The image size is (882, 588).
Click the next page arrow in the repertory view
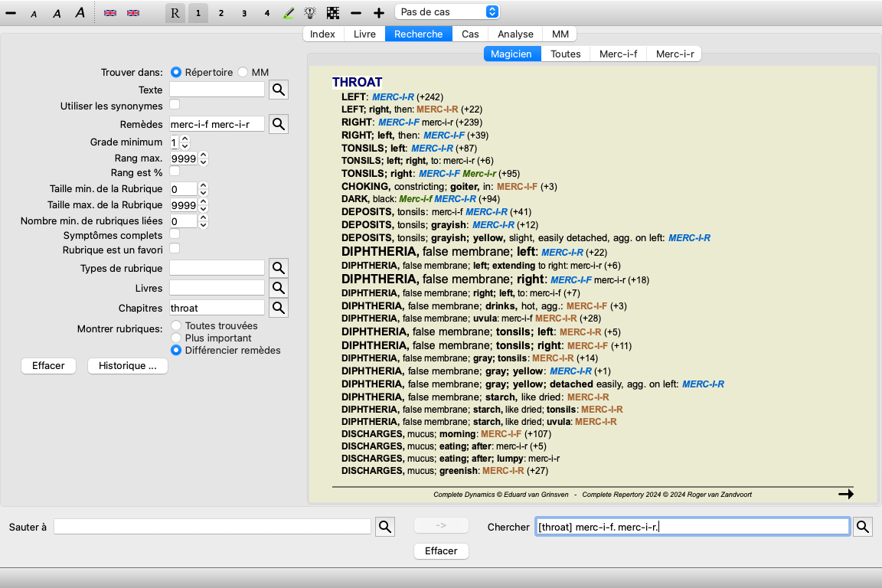845,494
